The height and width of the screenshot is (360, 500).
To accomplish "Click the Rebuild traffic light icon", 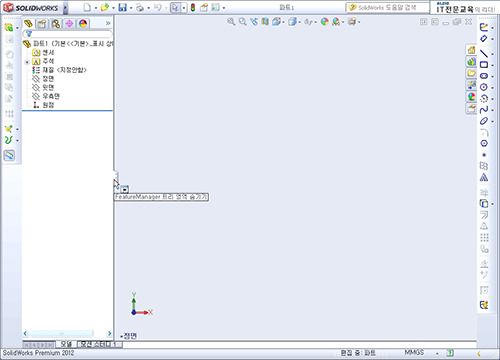I will point(193,7).
